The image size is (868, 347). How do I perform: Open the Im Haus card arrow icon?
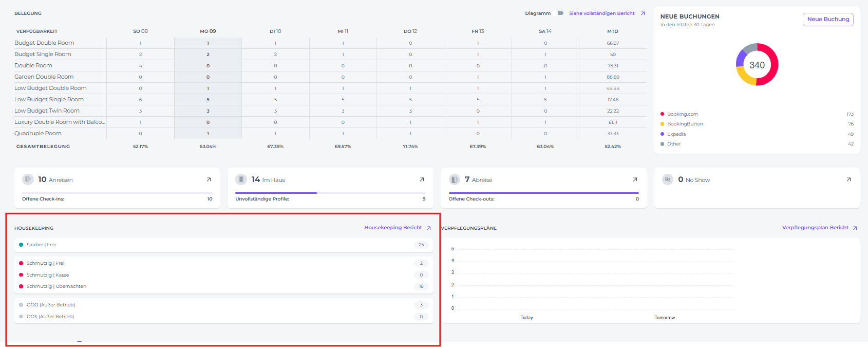coord(422,179)
